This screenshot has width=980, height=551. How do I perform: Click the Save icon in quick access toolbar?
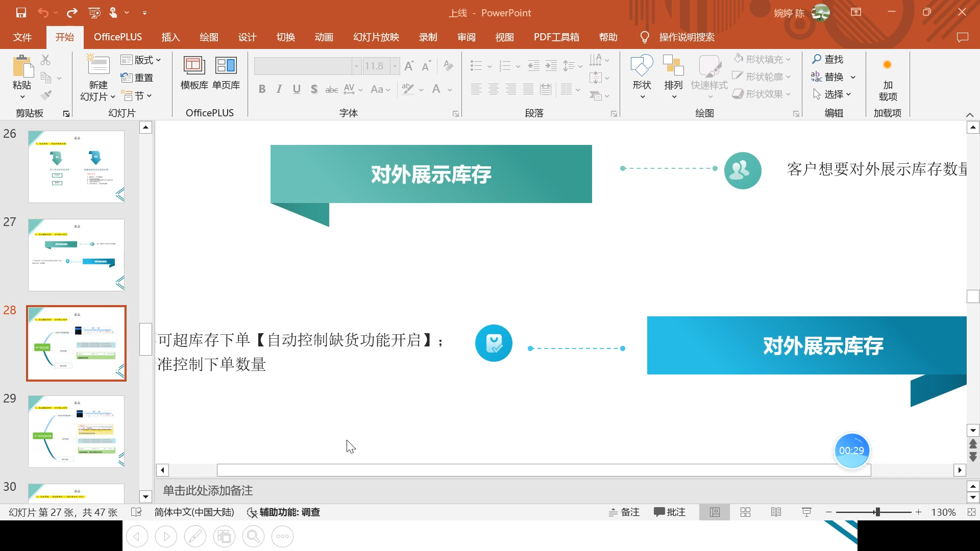[21, 13]
